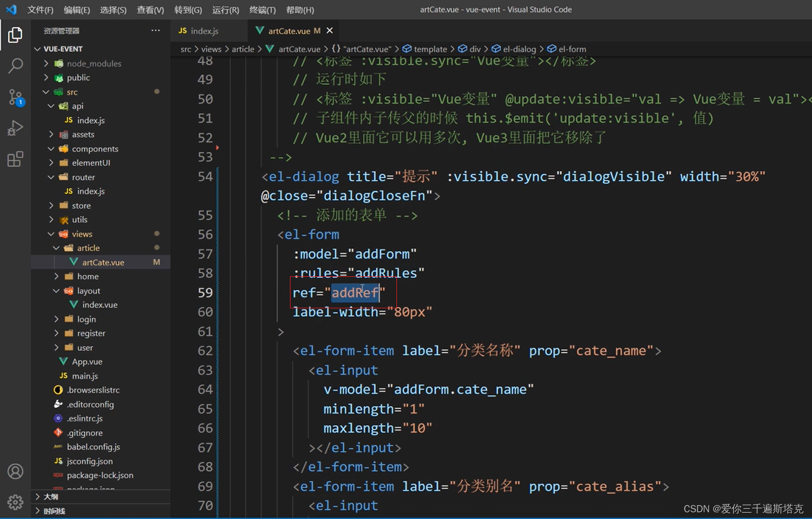Click 'template' breadcrumb segment

pyautogui.click(x=430, y=49)
